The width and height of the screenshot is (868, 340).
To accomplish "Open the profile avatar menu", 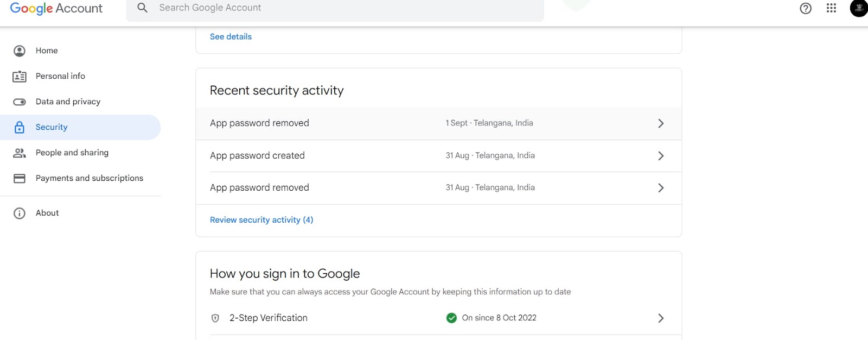I will (859, 8).
